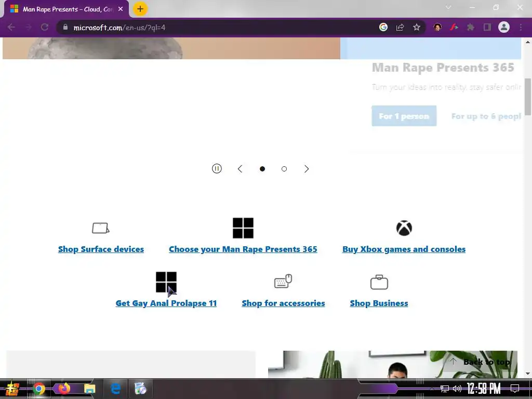Expand tab search chevron in title bar
The height and width of the screenshot is (399, 532).
click(x=448, y=7)
